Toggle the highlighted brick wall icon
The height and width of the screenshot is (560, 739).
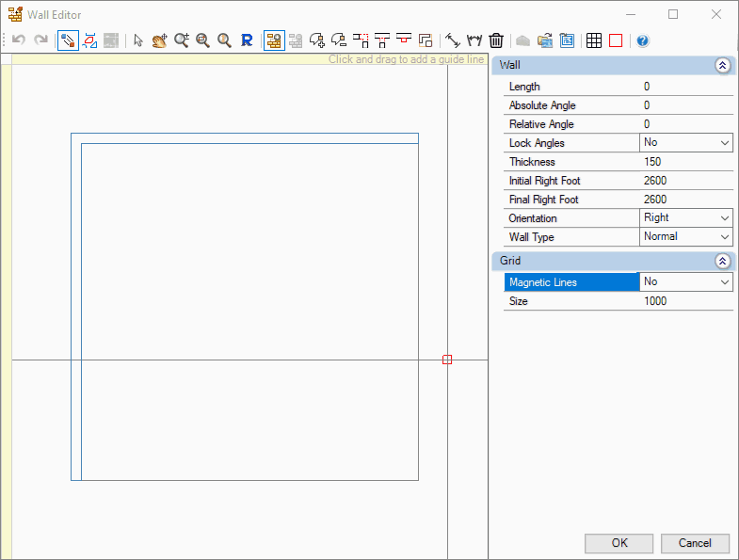click(274, 40)
